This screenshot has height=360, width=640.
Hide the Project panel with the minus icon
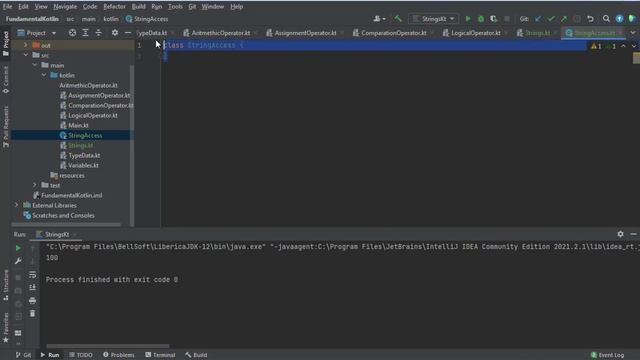click(128, 33)
